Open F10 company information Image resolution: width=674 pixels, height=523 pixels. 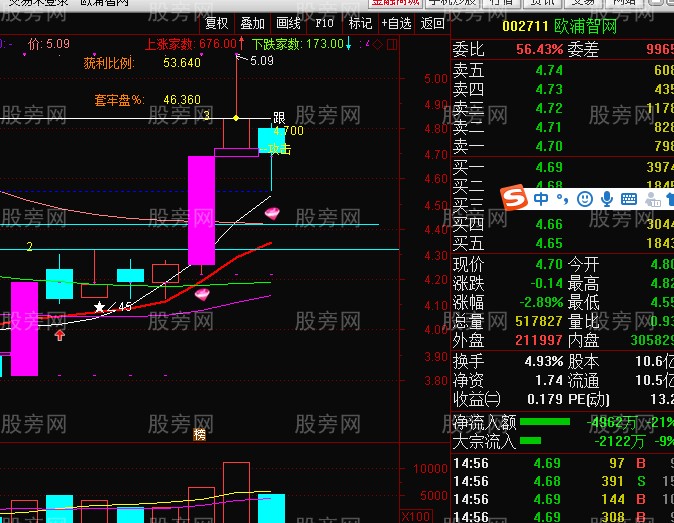click(x=324, y=23)
